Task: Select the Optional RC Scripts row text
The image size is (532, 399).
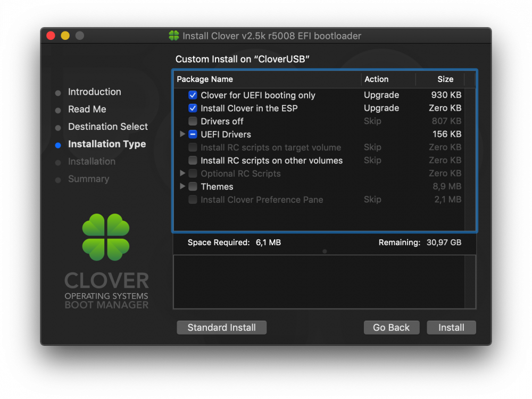Action: tap(240, 174)
